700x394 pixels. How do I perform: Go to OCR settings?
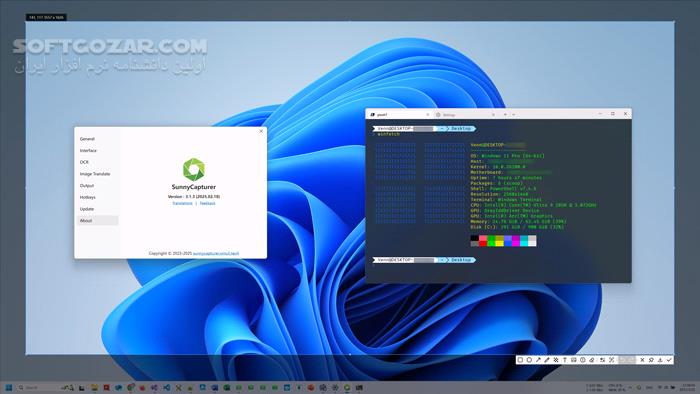click(84, 162)
